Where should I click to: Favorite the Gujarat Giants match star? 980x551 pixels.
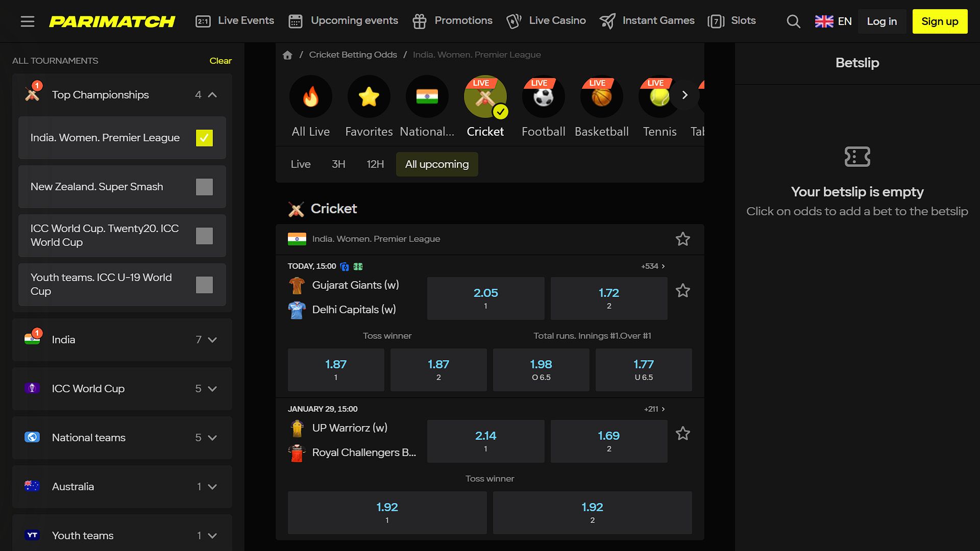pyautogui.click(x=682, y=291)
